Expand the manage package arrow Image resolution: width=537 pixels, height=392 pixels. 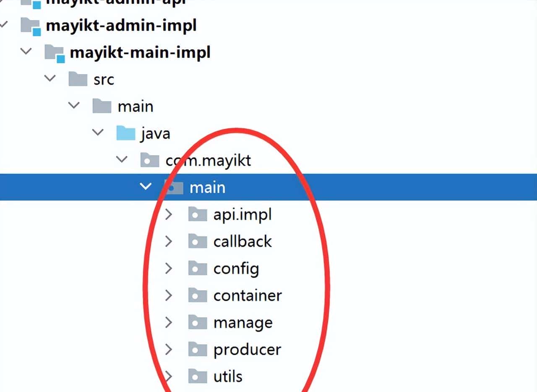[x=169, y=322]
